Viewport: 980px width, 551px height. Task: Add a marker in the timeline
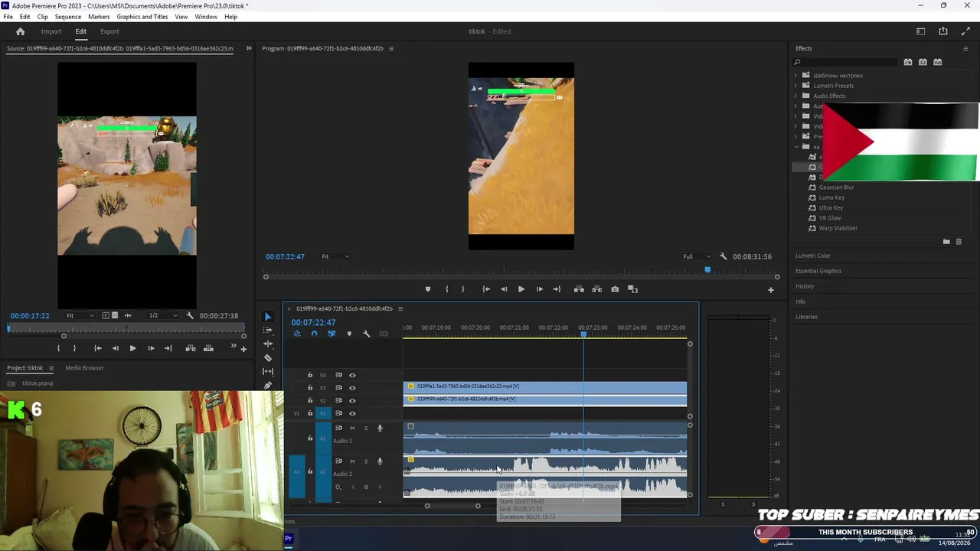[x=349, y=334]
